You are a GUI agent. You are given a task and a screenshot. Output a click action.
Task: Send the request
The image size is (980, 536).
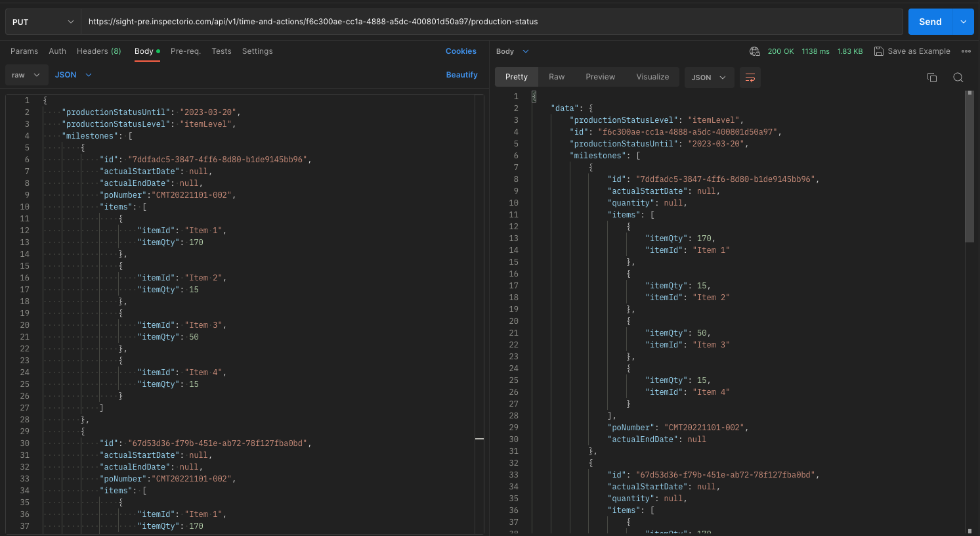[930, 22]
